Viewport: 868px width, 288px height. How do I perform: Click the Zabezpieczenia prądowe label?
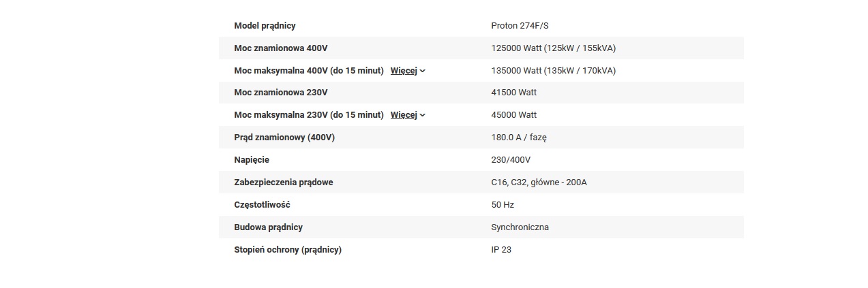pos(283,182)
